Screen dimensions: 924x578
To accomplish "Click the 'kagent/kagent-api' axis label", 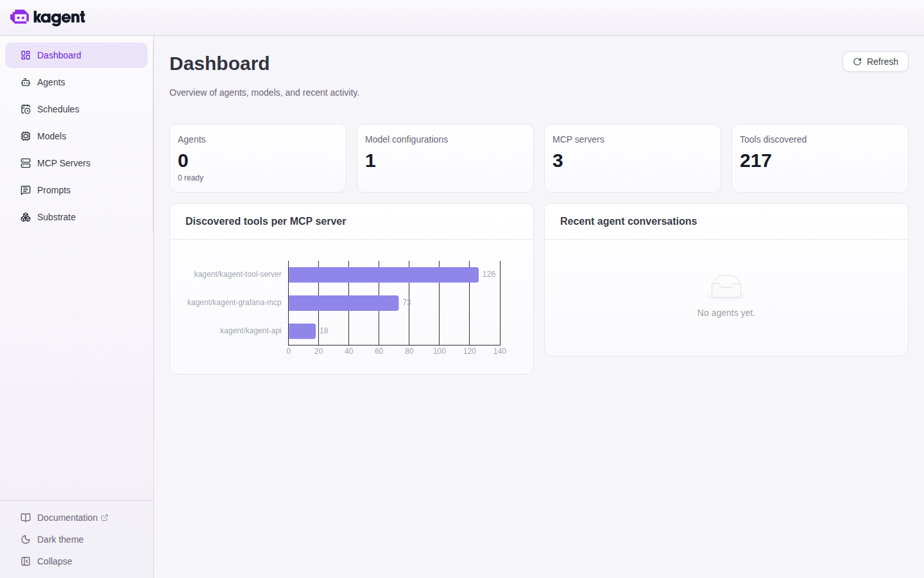I will [250, 331].
